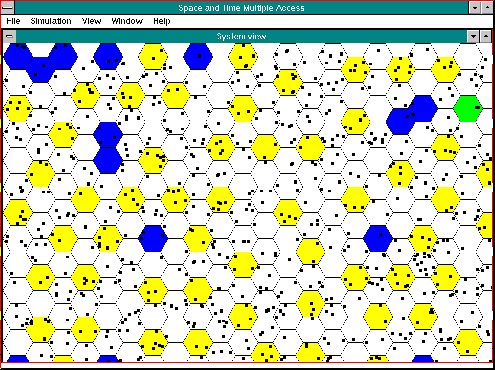
Task: Click the top-left corner blue hexagon
Action: pyautogui.click(x=17, y=56)
